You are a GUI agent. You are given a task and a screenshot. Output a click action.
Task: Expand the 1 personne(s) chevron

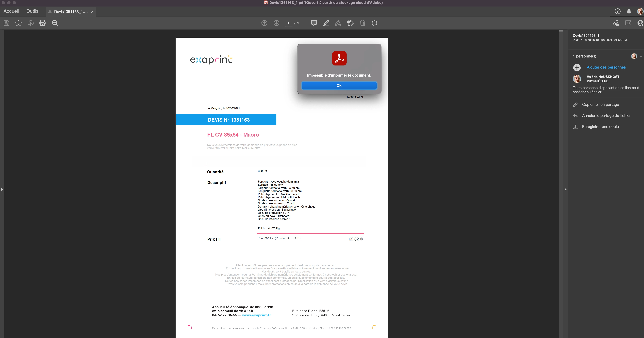pos(641,56)
